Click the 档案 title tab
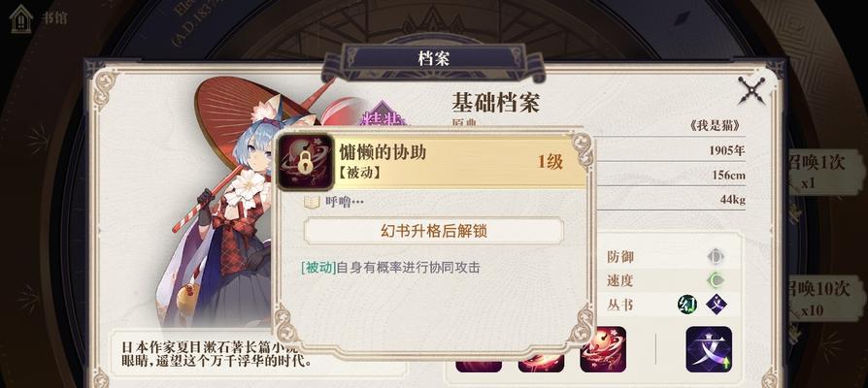Screen dimensions: 868x388 click(433, 59)
